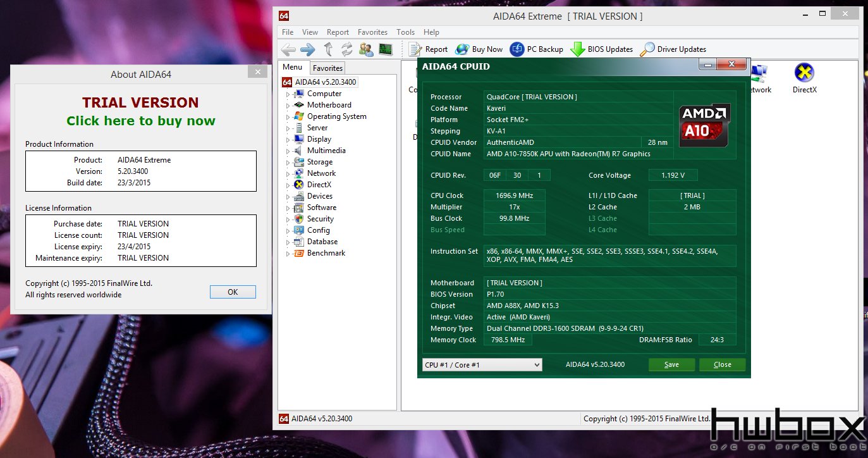Expand the Server tree node arrow

(x=288, y=128)
